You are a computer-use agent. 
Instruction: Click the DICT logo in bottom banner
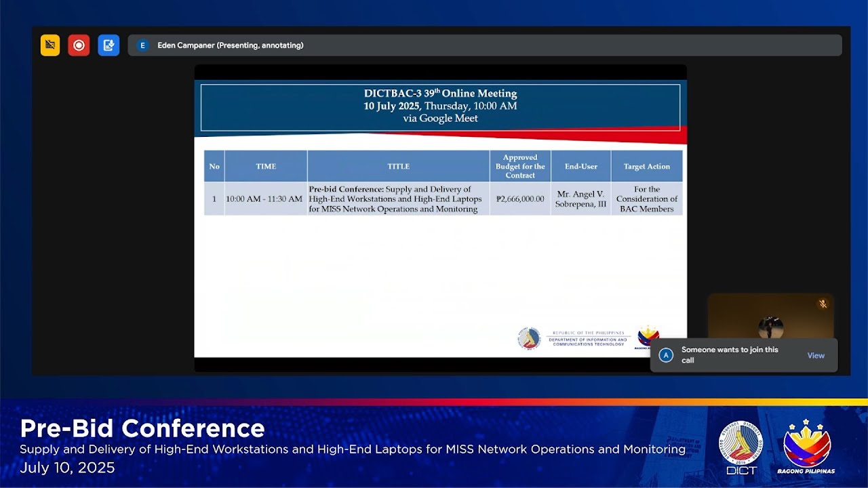pyautogui.click(x=741, y=447)
